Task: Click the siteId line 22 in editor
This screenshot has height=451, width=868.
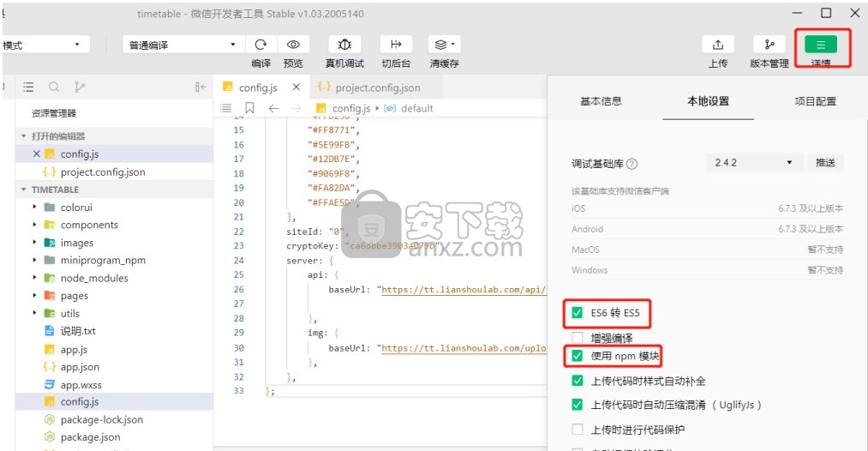Action: point(318,232)
